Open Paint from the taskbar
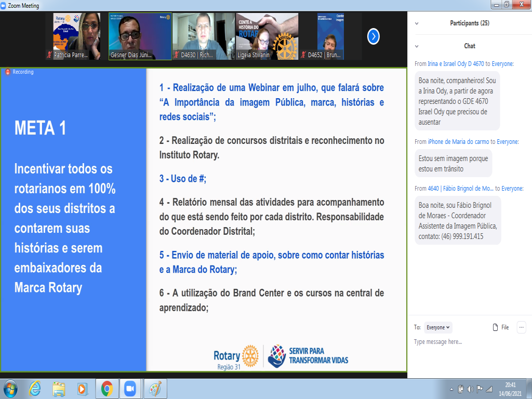This screenshot has height=399, width=532. (154, 389)
